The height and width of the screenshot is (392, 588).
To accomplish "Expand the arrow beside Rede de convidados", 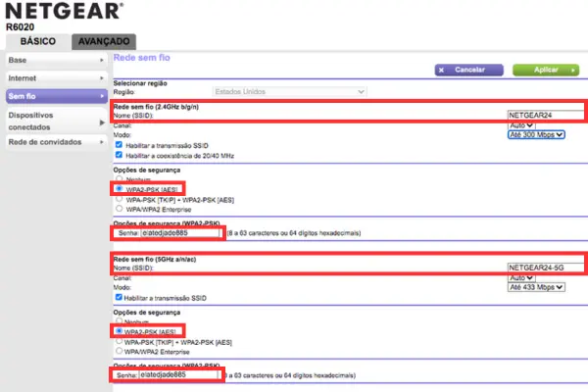I will (102, 142).
